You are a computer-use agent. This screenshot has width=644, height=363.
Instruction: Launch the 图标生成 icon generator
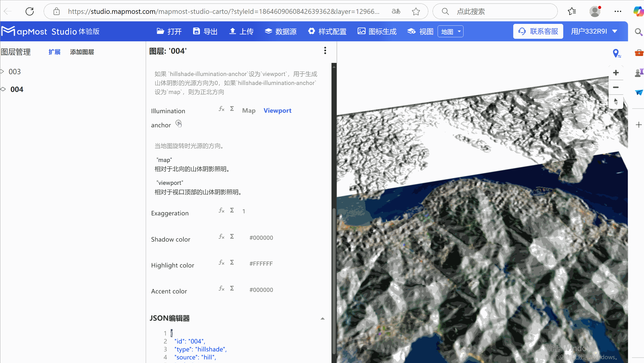[377, 31]
